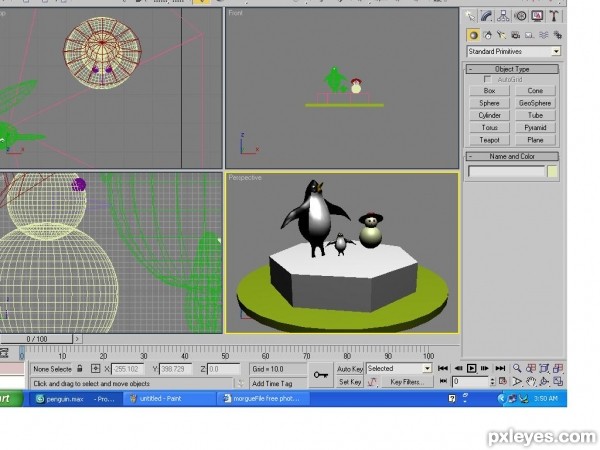Click the GeoSphere primitive button
The height and width of the screenshot is (450, 600).
[x=535, y=103]
